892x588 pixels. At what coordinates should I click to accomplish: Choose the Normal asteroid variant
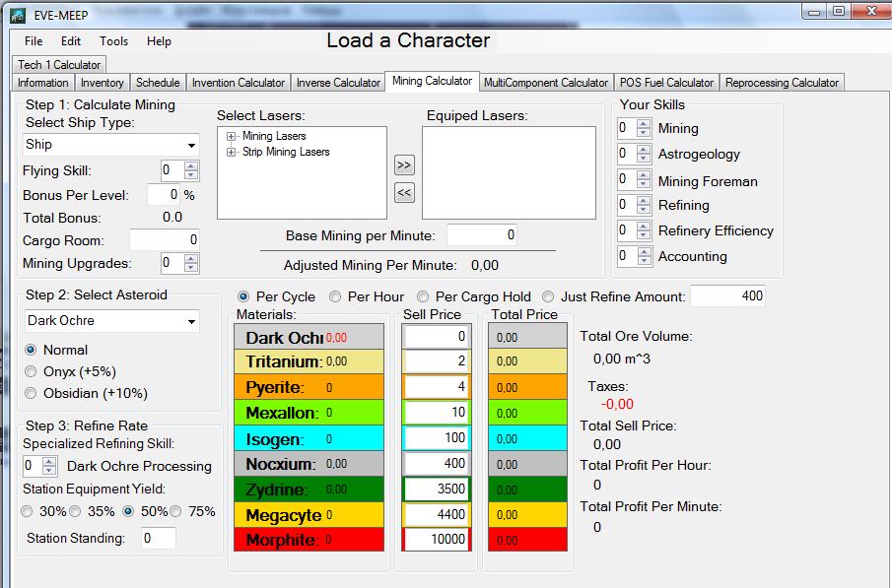tap(31, 350)
